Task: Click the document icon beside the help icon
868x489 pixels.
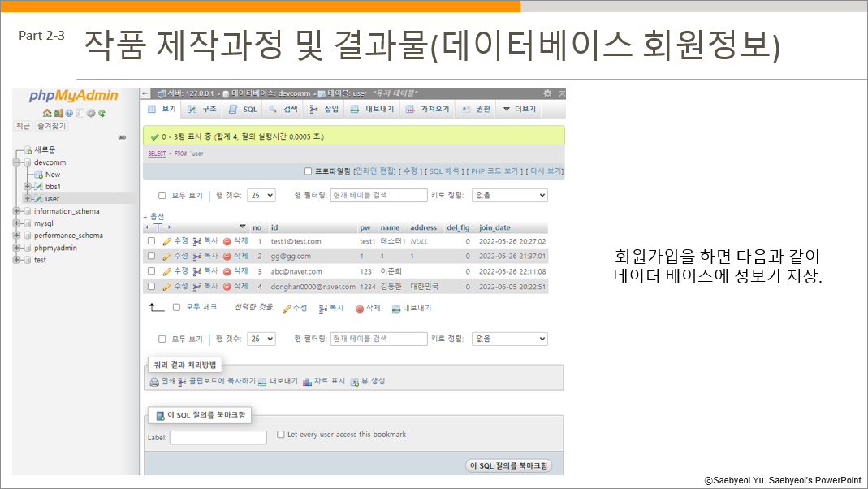Action: click(80, 113)
